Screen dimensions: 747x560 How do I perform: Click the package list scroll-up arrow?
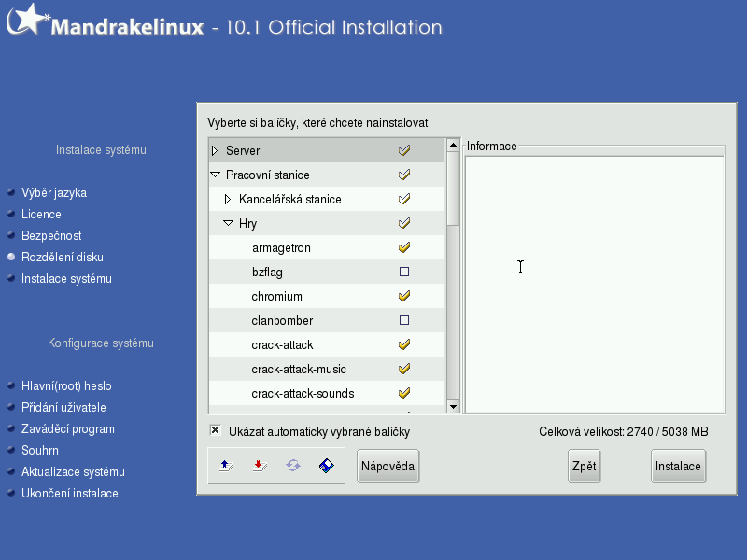(453, 145)
